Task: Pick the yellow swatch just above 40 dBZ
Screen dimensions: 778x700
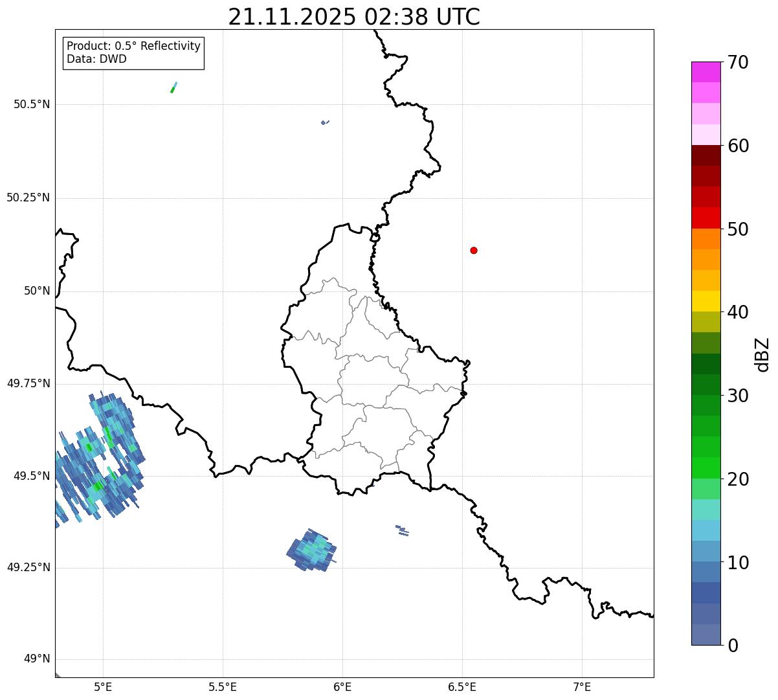Action: 706,301
